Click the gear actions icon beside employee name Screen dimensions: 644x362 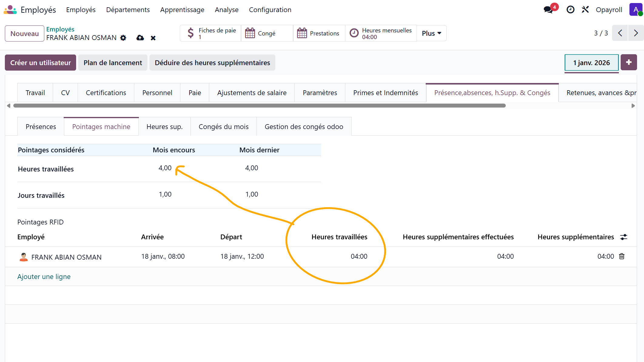[x=123, y=38]
